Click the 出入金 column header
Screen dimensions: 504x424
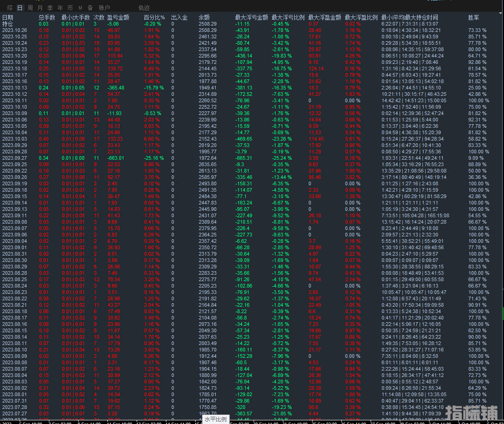[180, 17]
